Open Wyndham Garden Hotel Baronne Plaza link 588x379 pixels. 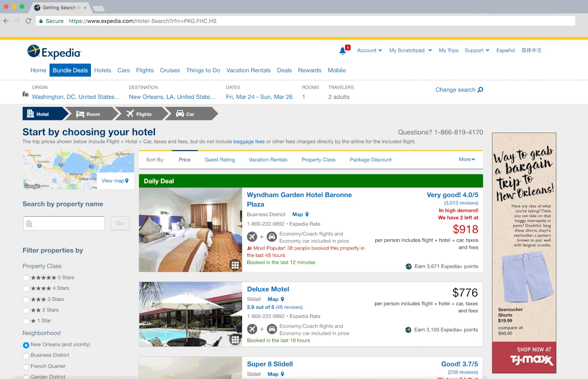tap(299, 200)
